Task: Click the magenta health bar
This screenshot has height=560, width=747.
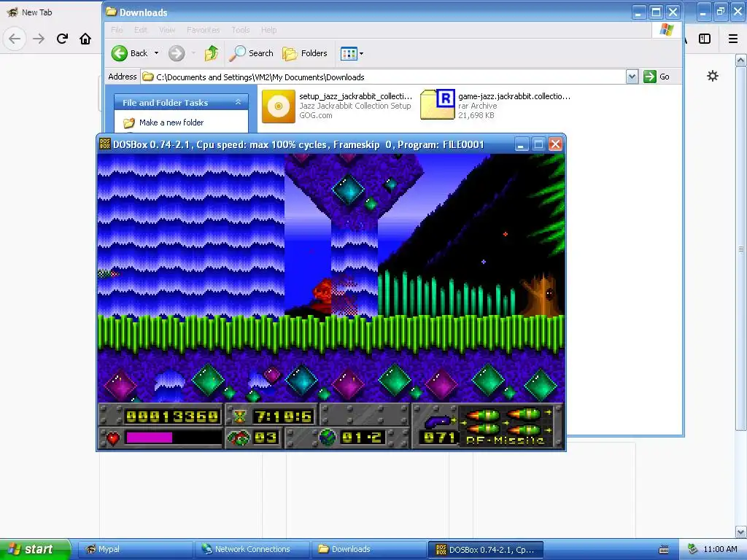Action: pyautogui.click(x=149, y=437)
